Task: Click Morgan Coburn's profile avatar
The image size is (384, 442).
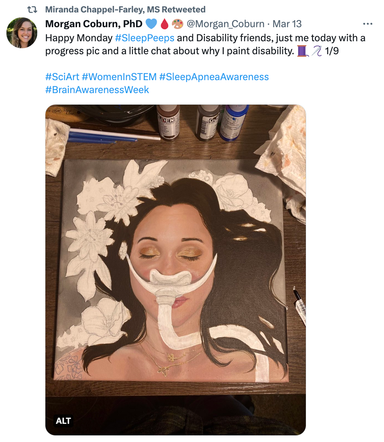Action: click(x=22, y=33)
